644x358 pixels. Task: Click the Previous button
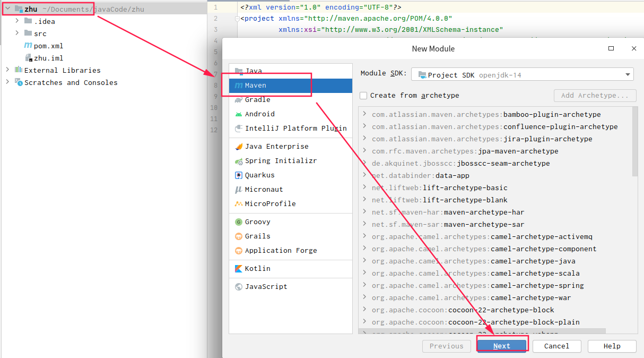(x=447, y=346)
